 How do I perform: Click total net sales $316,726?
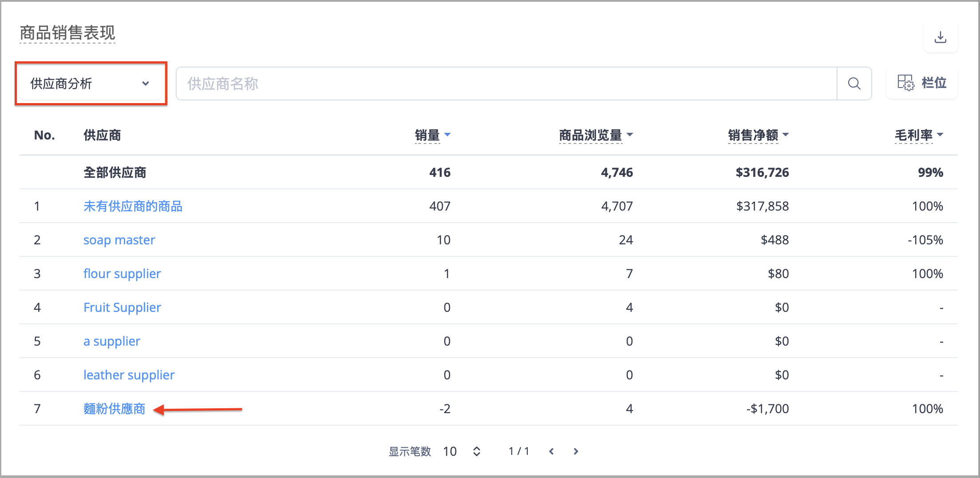pyautogui.click(x=762, y=172)
